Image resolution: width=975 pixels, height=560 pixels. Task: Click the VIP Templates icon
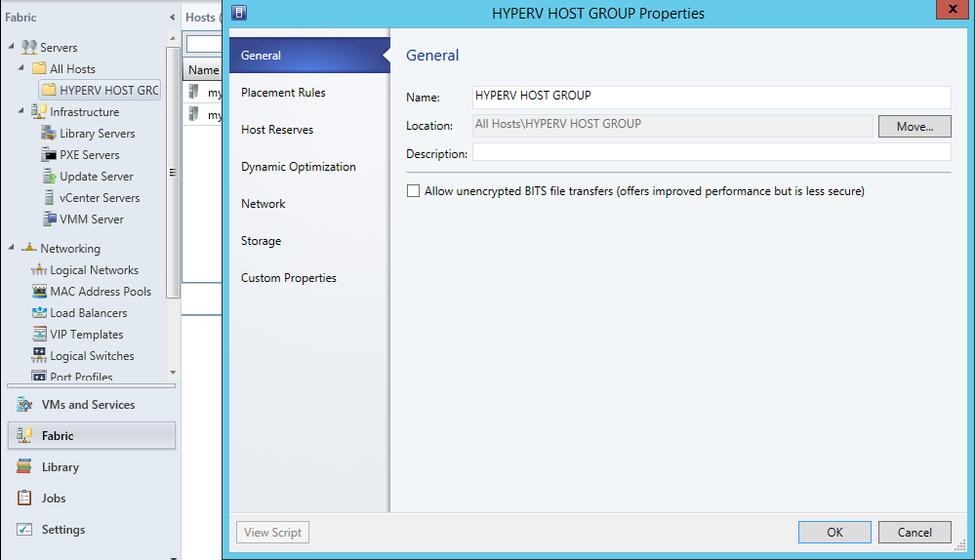[39, 334]
